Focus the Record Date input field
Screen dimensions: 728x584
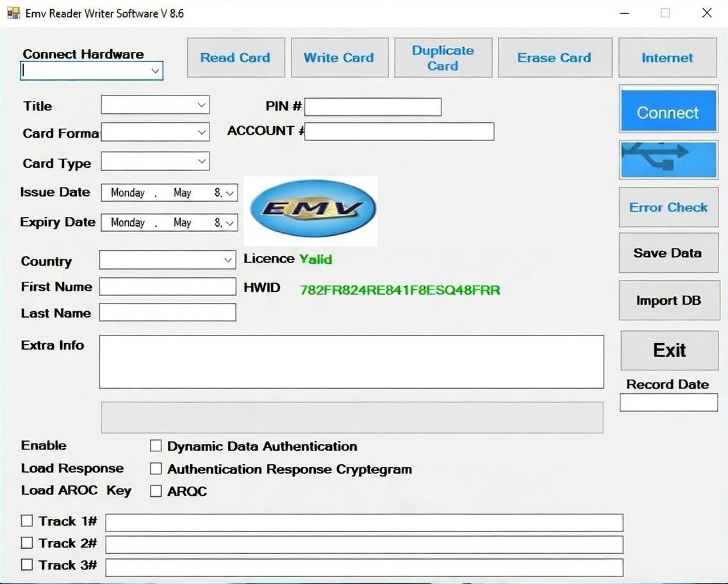pyautogui.click(x=668, y=402)
